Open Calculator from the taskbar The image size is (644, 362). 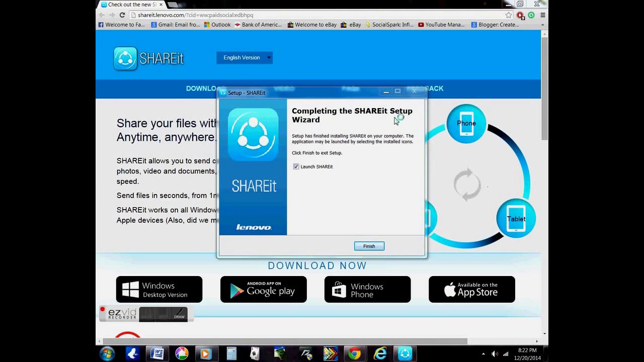(x=231, y=354)
